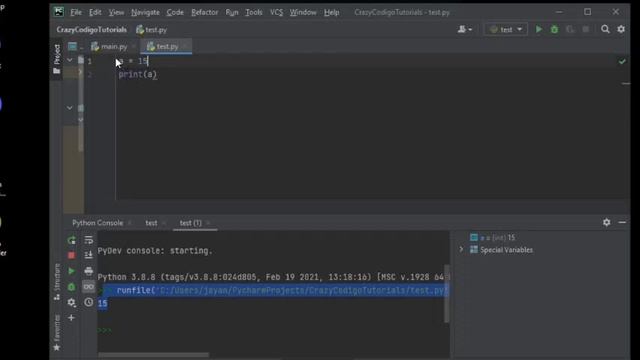Image resolution: width=640 pixels, height=360 pixels.
Task: Open the VCS menu
Action: coord(276,12)
